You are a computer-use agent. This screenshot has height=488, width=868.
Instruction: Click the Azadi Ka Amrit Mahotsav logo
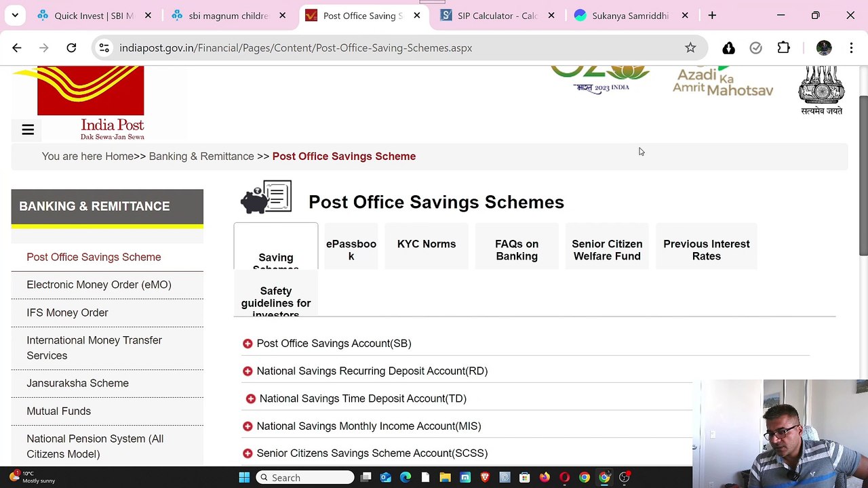pyautogui.click(x=723, y=81)
